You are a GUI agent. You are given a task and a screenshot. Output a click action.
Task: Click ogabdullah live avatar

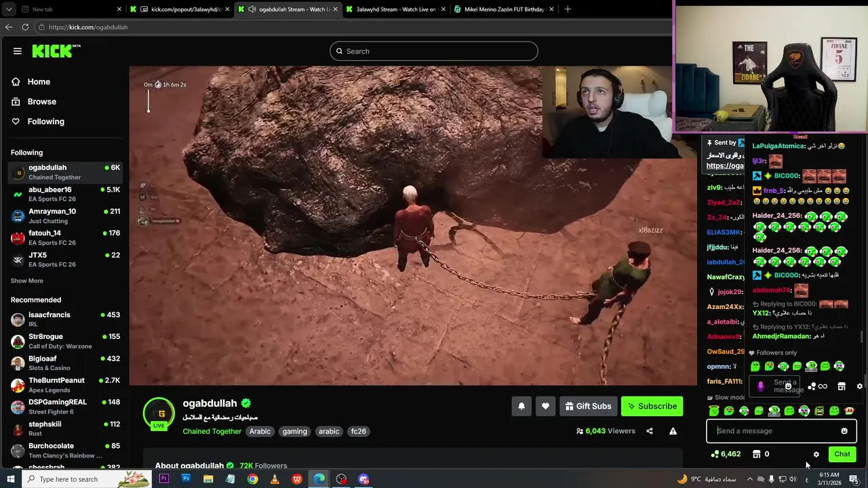pyautogui.click(x=159, y=413)
